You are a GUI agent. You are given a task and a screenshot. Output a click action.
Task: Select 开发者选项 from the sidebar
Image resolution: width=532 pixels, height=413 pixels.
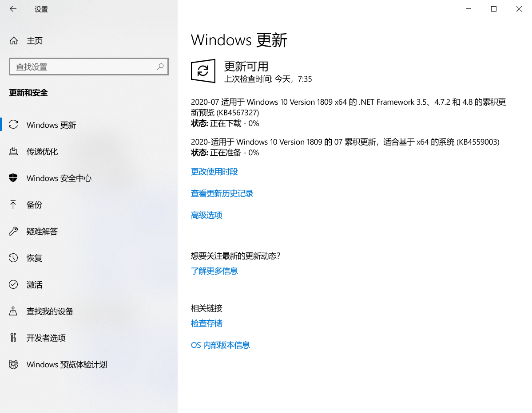pyautogui.click(x=46, y=338)
